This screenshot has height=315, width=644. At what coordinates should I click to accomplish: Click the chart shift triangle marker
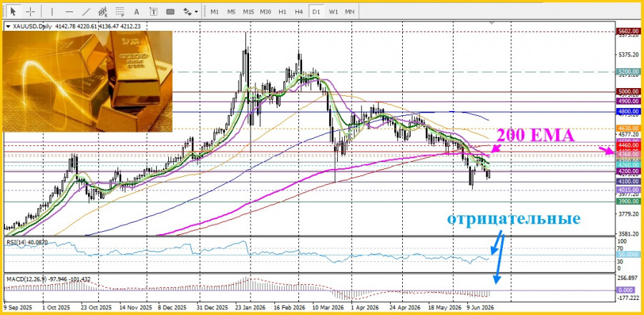point(492,23)
